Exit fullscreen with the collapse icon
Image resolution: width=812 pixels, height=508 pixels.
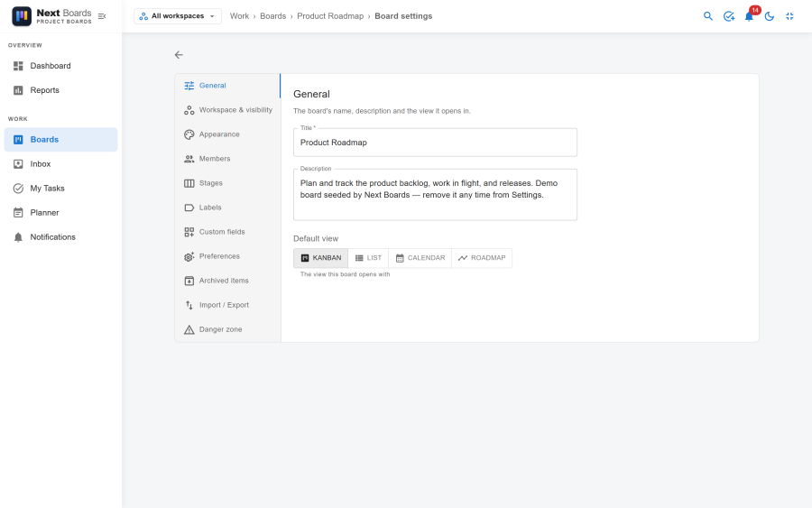tap(789, 16)
